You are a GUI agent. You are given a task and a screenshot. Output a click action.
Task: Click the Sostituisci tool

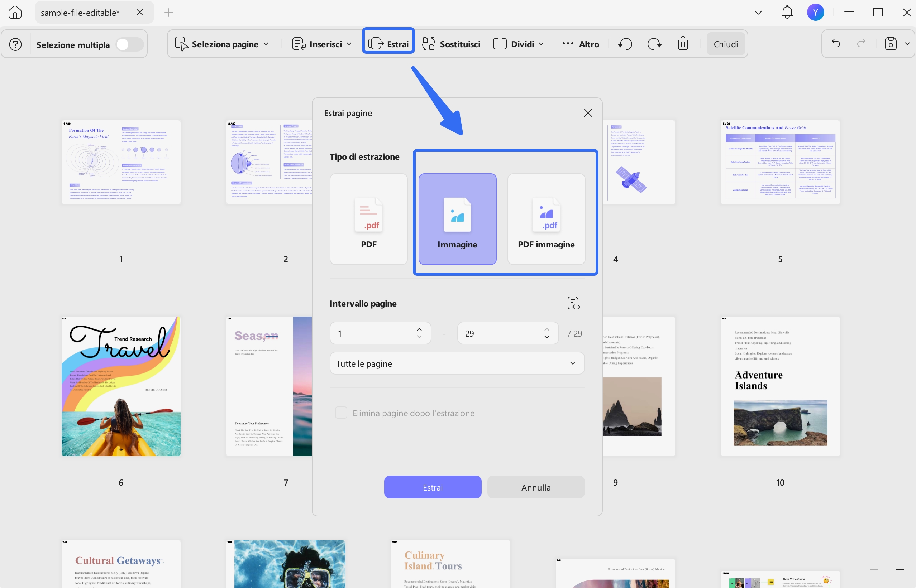[451, 44]
